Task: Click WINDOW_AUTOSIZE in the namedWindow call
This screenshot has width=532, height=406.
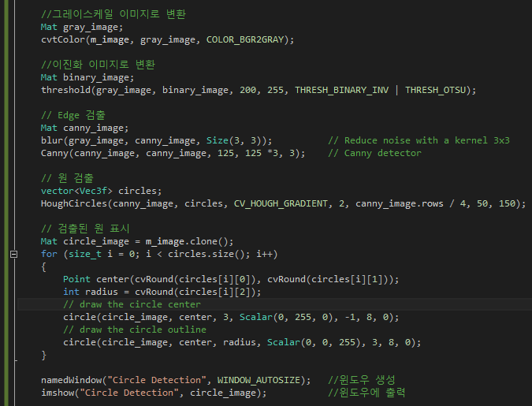Action: [259, 380]
